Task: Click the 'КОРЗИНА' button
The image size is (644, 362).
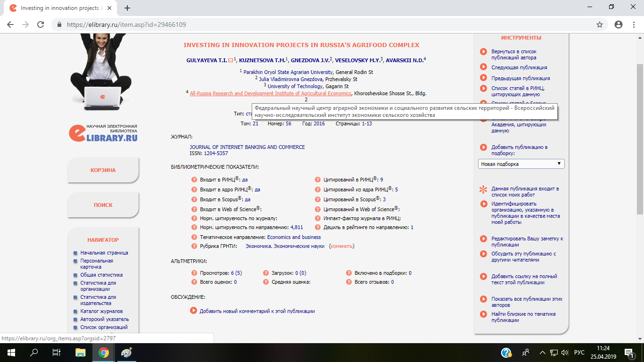Action: coord(103,170)
